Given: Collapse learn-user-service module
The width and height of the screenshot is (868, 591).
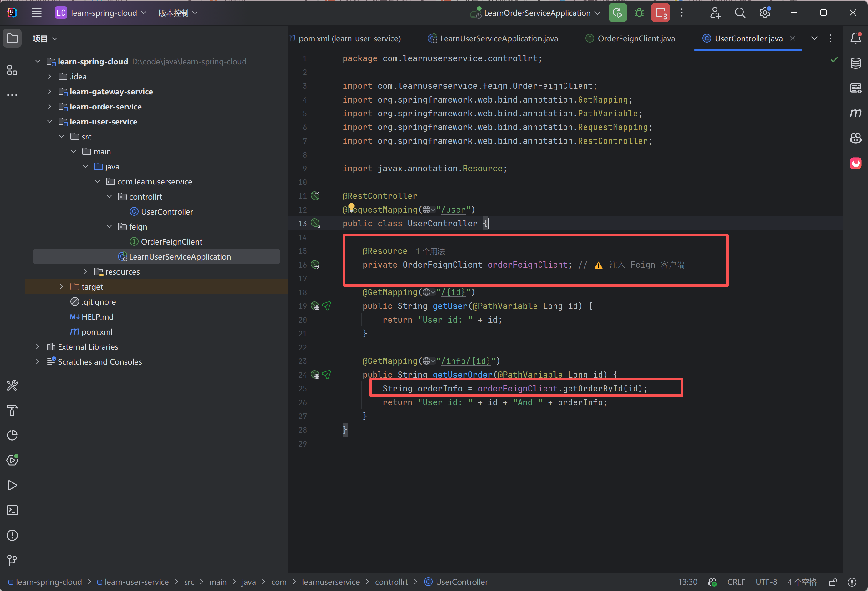Looking at the screenshot, I should [x=49, y=121].
